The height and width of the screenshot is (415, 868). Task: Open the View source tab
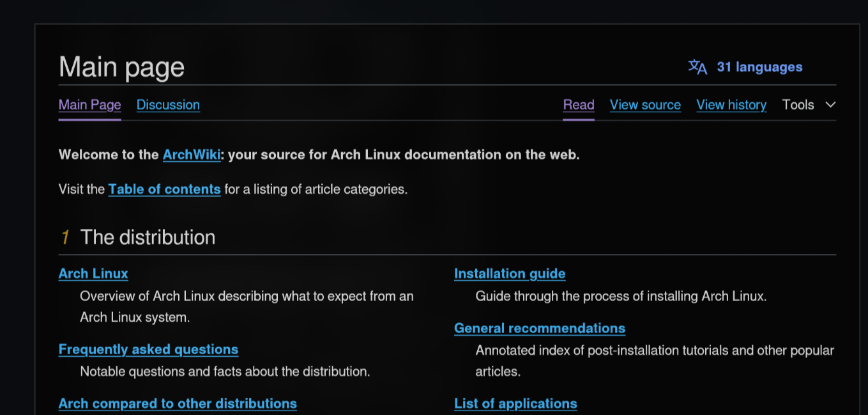[645, 105]
